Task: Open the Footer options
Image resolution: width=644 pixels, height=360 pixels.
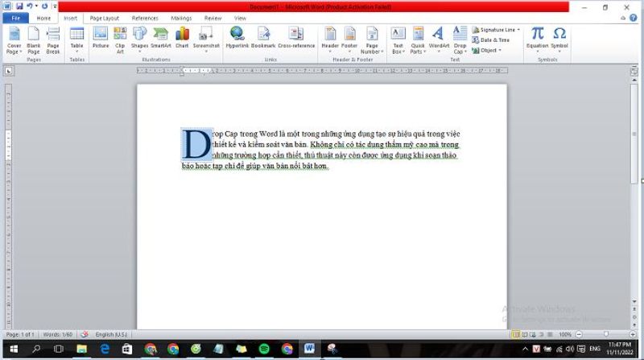Action: (349, 39)
